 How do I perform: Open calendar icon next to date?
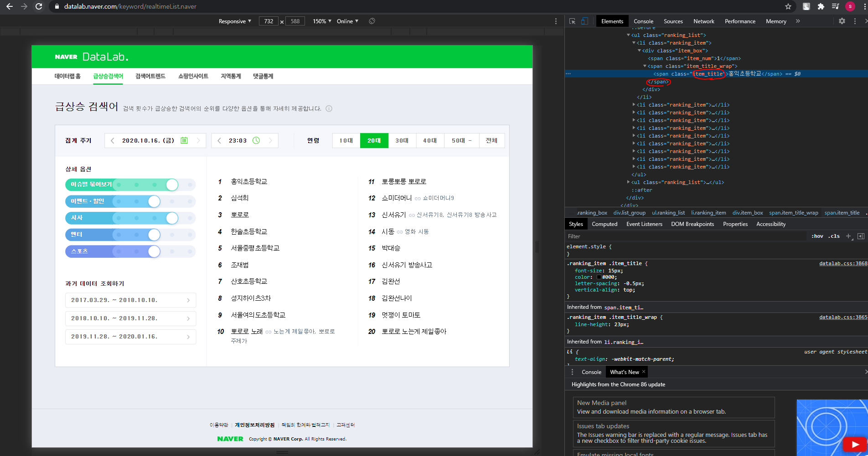pyautogui.click(x=184, y=140)
